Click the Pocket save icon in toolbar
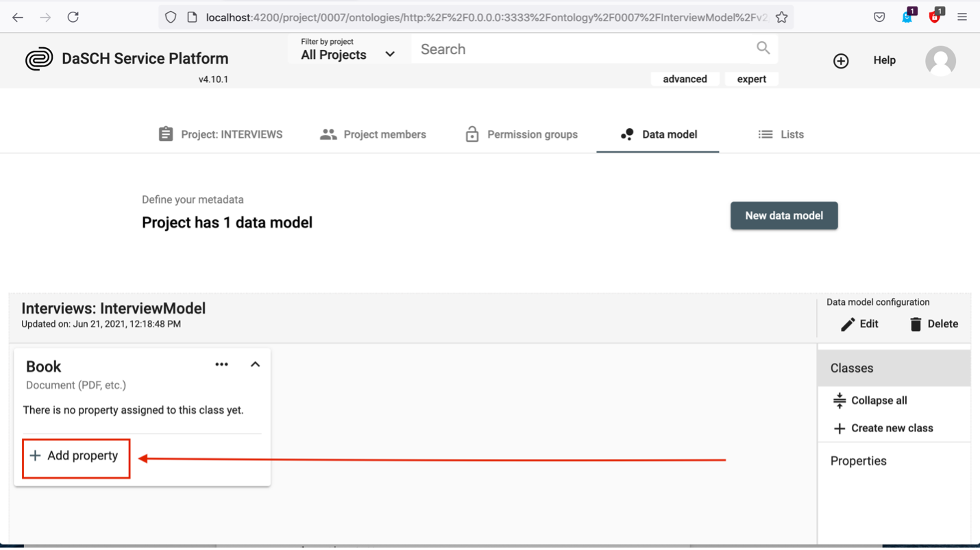The width and height of the screenshot is (980, 550). pyautogui.click(x=879, y=17)
